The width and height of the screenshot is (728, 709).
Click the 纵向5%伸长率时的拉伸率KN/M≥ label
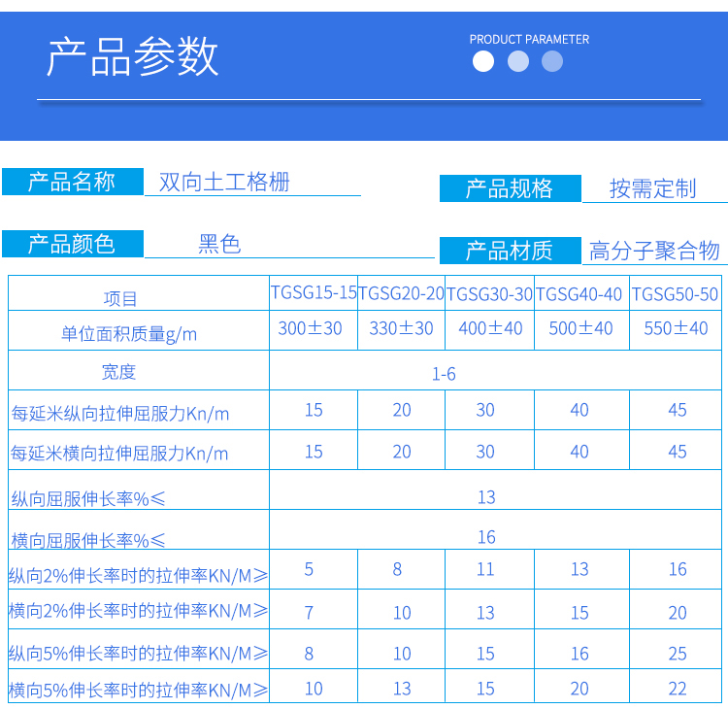139,654
